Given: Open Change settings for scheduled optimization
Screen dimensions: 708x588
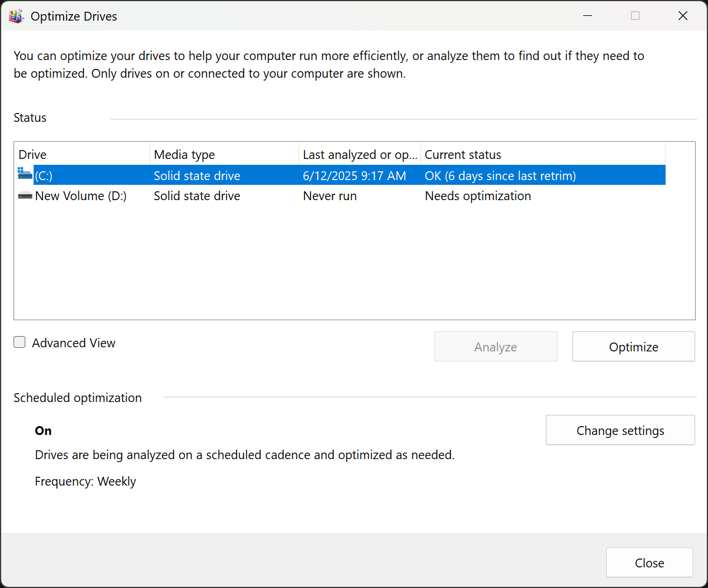Looking at the screenshot, I should click(620, 430).
